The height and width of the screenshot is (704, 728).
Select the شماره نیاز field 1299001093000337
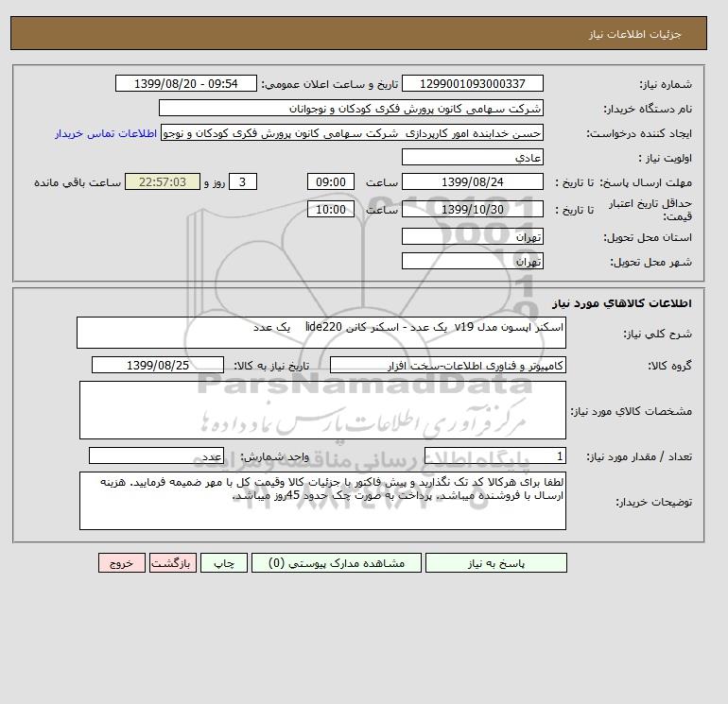(x=472, y=83)
